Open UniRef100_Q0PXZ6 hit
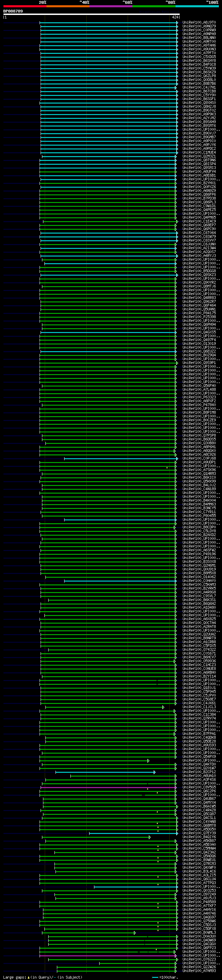This screenshot has height=980, width=222. (199, 187)
